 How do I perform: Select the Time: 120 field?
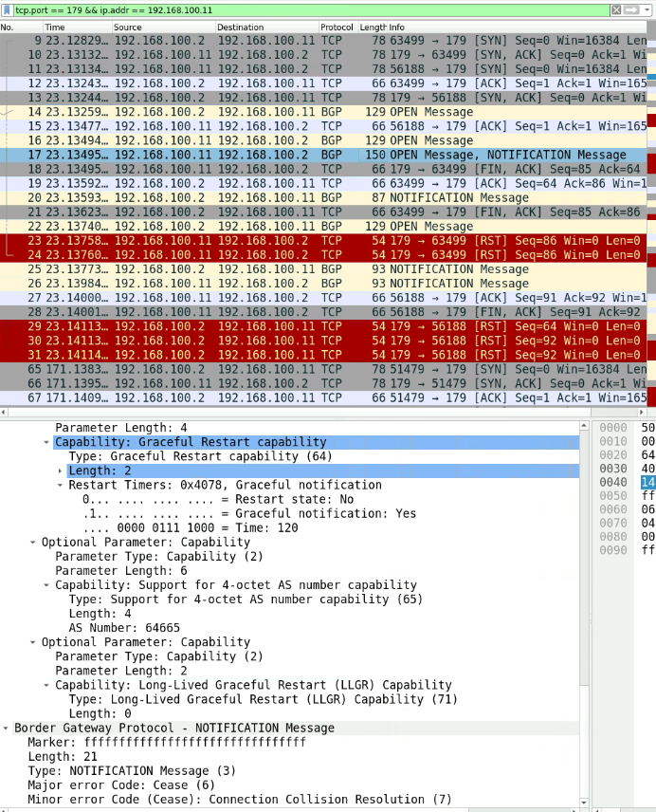click(190, 527)
